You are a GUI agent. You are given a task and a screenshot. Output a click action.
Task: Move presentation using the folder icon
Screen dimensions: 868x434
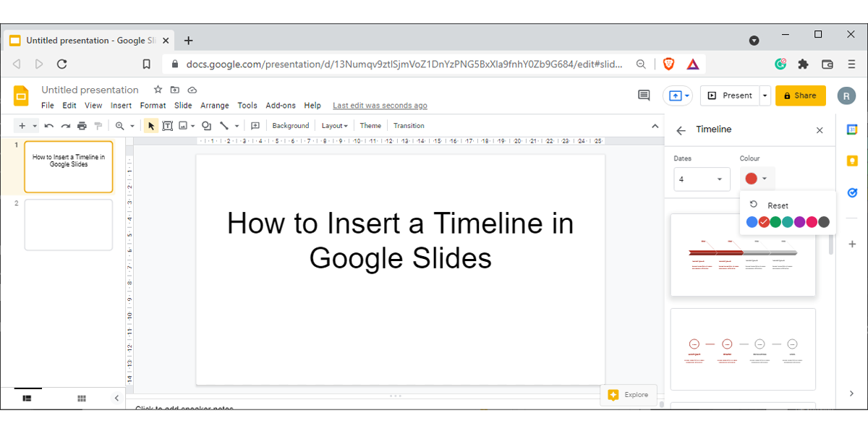tap(175, 90)
